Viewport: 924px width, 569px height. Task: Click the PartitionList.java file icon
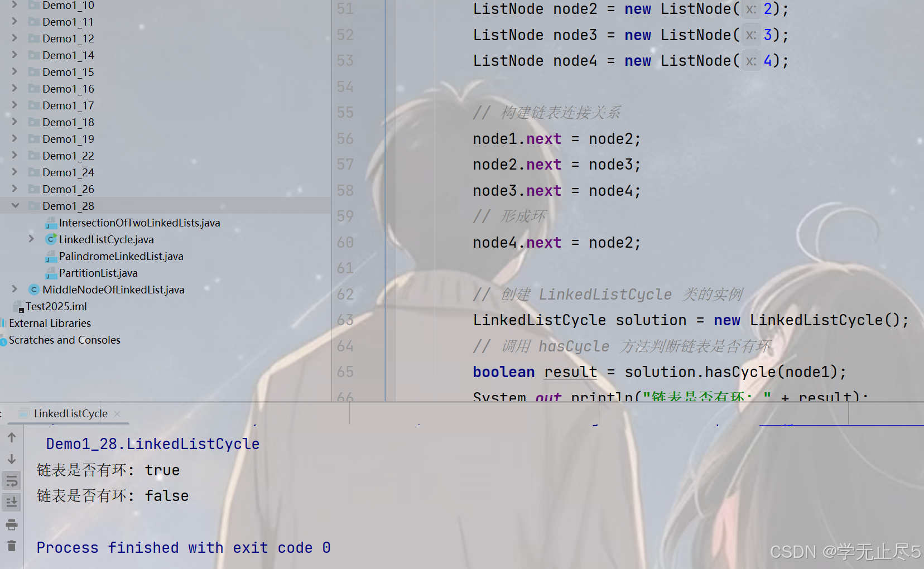(51, 273)
